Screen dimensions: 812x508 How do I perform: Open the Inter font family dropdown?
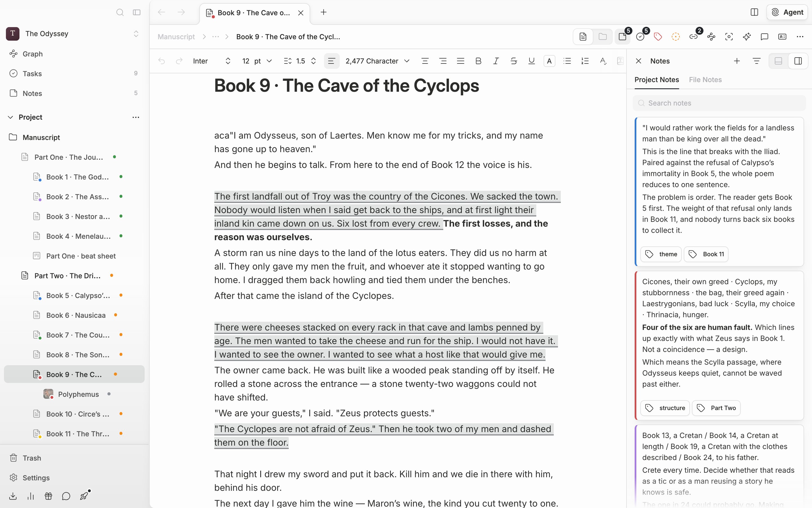point(212,61)
